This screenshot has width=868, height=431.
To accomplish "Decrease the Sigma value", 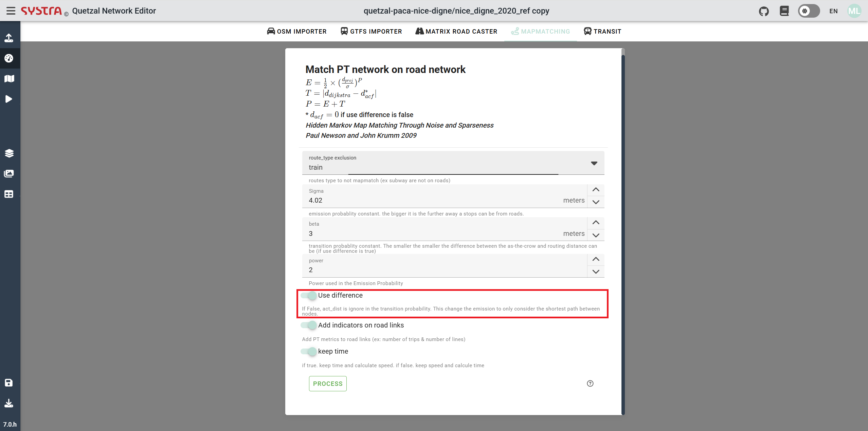I will point(596,202).
